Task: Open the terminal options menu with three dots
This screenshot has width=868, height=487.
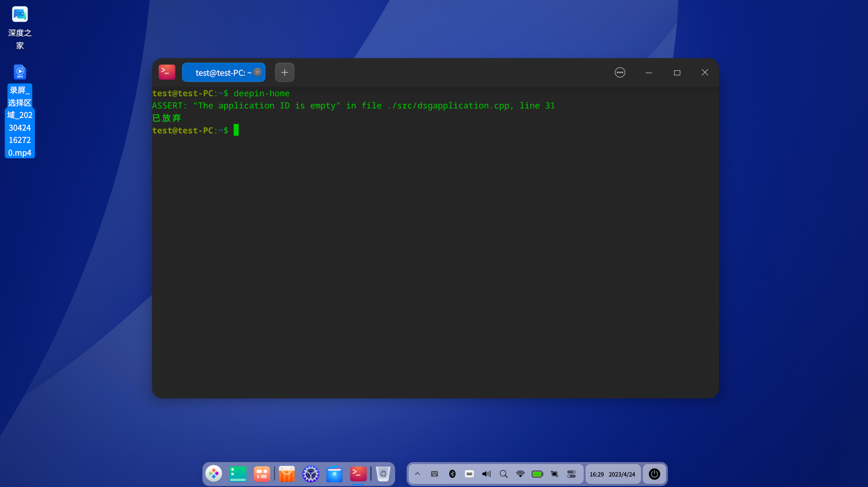Action: pos(620,72)
